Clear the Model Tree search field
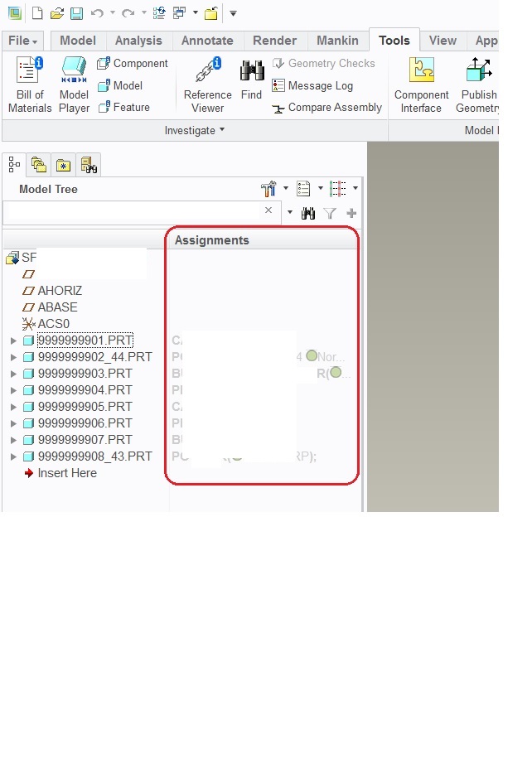The width and height of the screenshot is (532, 768). pyautogui.click(x=268, y=210)
